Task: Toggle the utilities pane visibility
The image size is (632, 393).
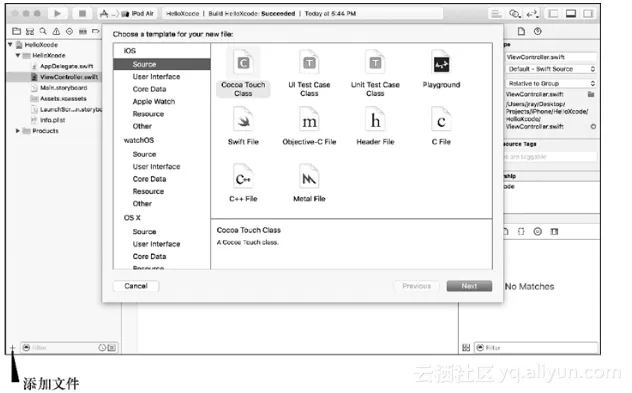Action: [588, 14]
